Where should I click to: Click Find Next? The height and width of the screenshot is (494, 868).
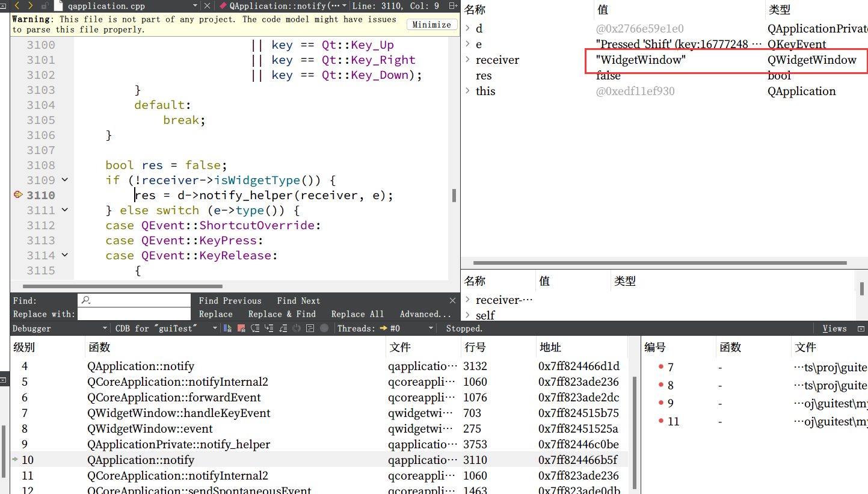click(298, 301)
